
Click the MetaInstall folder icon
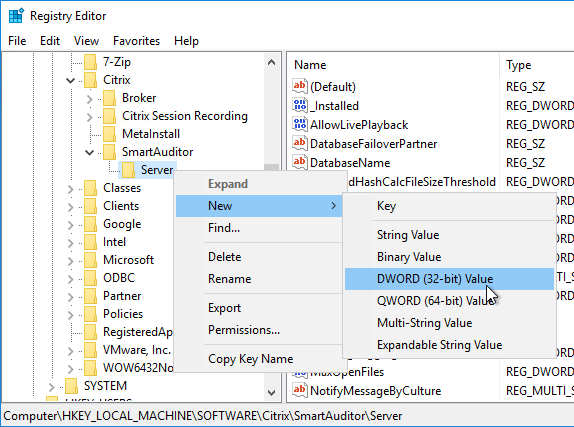109,134
